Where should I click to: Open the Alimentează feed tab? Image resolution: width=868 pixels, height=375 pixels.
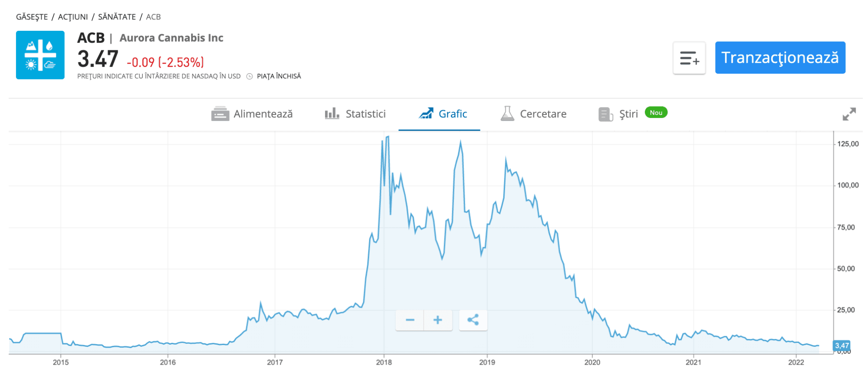(x=252, y=114)
